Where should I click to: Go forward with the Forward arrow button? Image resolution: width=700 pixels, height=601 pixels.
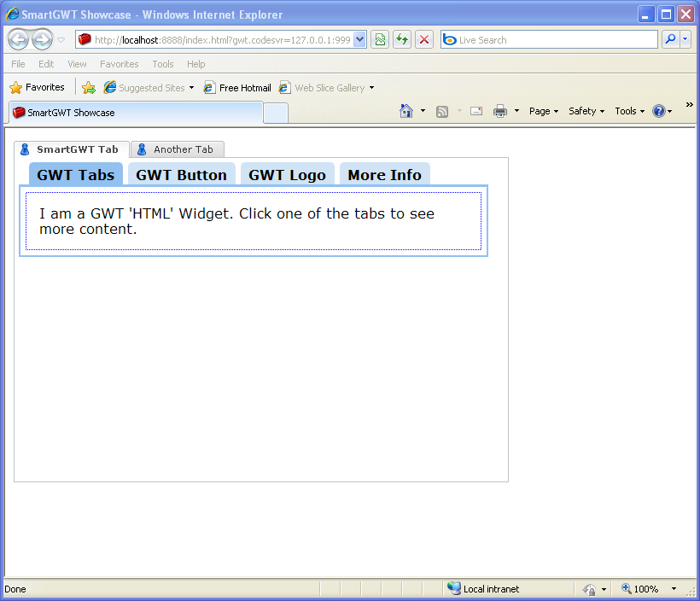tap(42, 40)
